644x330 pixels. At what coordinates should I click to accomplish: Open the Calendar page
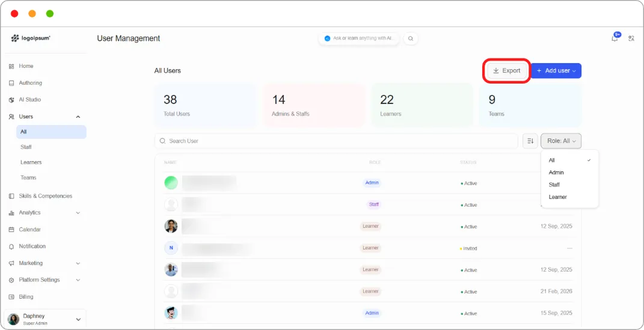[x=29, y=230]
